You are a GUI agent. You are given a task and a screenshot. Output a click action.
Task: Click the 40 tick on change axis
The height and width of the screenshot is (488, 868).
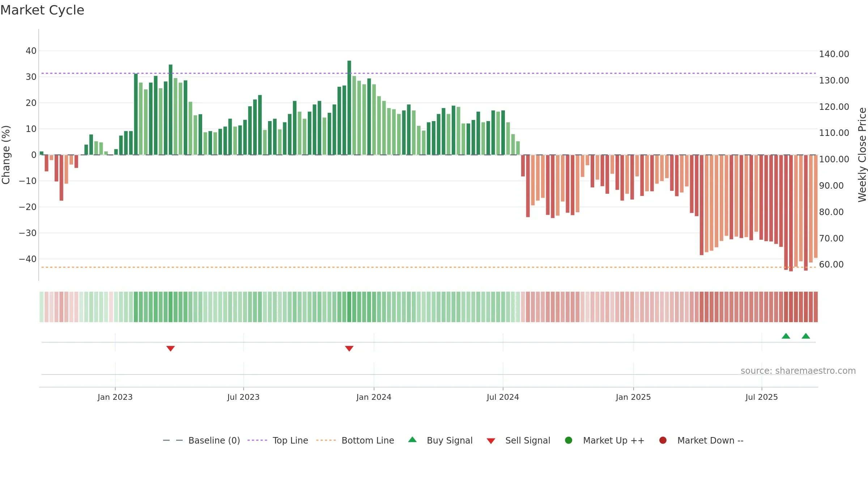31,51
